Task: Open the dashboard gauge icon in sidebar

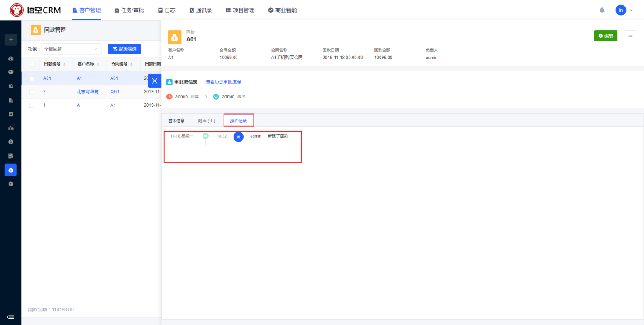Action: point(11,58)
